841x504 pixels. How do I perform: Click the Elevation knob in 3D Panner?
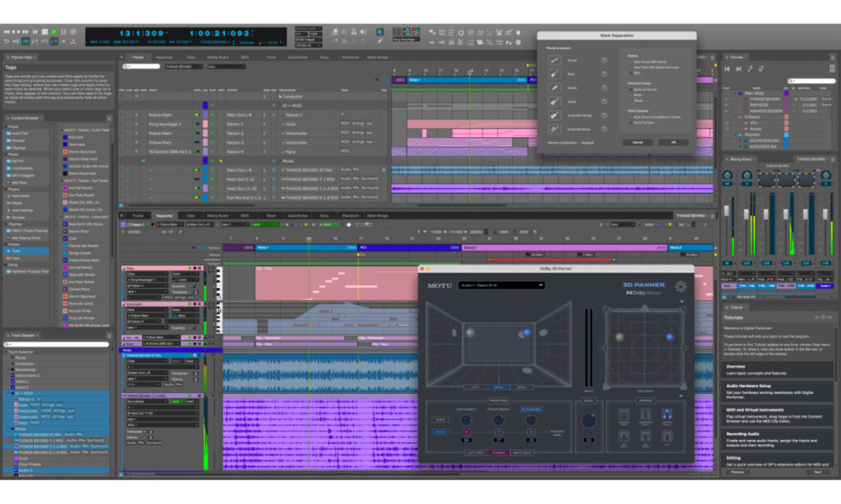pos(531,420)
